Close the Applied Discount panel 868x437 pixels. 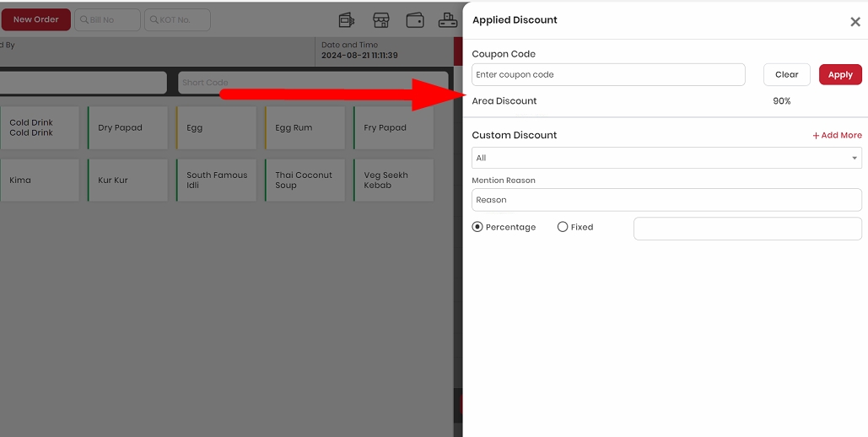pos(855,22)
